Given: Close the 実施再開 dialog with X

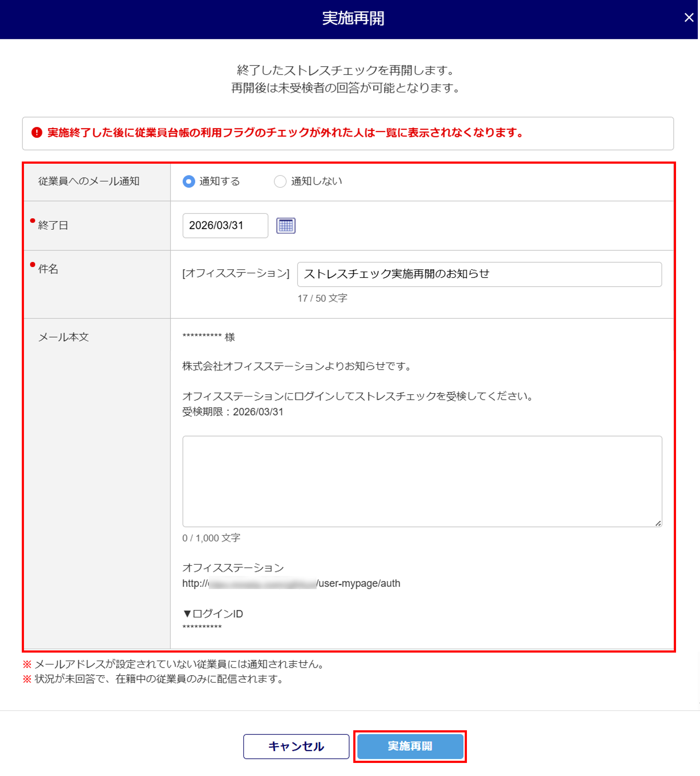Looking at the screenshot, I should pyautogui.click(x=688, y=18).
